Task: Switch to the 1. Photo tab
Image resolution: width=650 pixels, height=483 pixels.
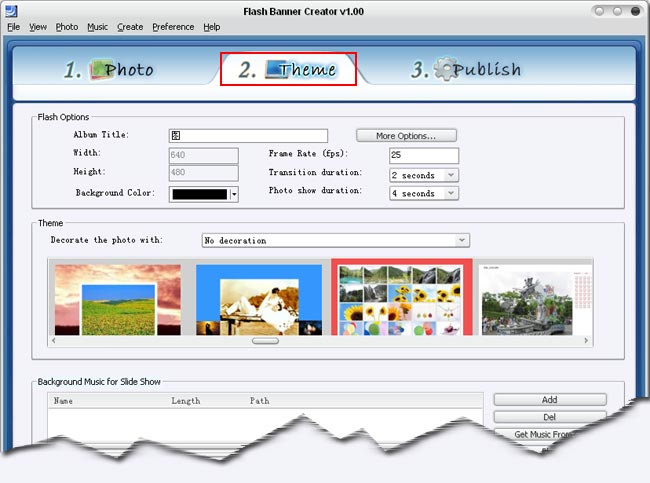Action: [108, 69]
